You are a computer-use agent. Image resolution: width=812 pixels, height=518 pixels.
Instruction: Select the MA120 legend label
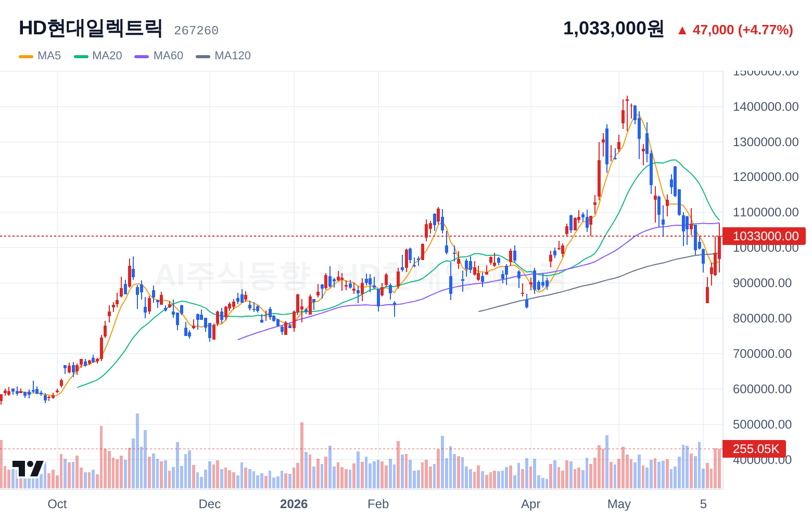[233, 56]
